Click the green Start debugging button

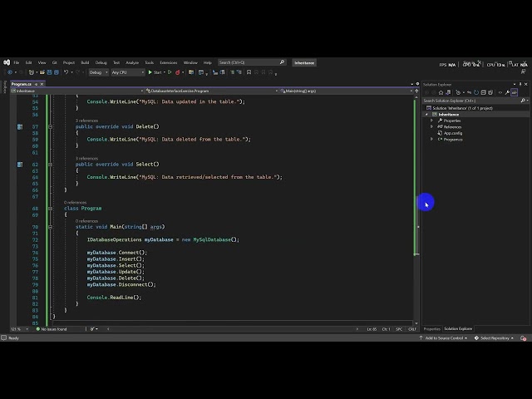coord(155,72)
